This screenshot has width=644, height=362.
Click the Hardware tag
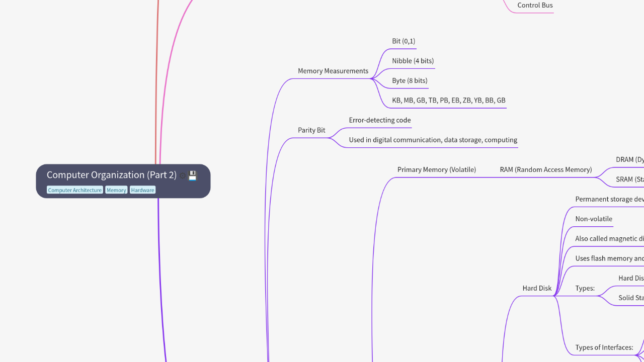143,190
